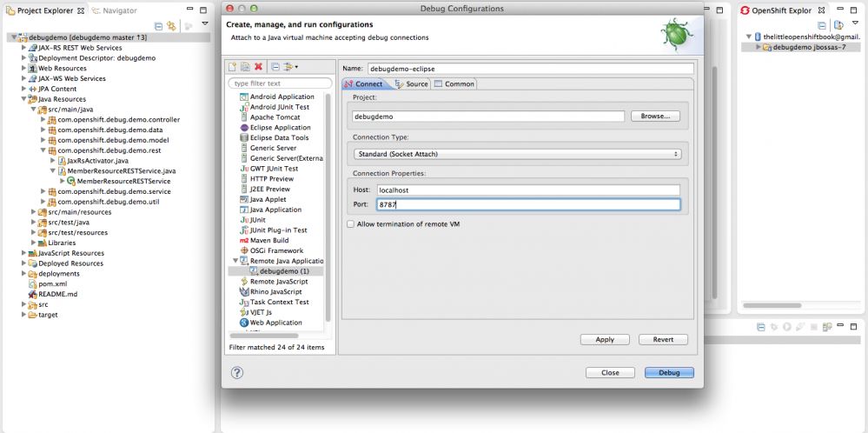This screenshot has width=868, height=433.
Task: Collapse all launch configurations in dialog toolbar
Action: coord(275,67)
